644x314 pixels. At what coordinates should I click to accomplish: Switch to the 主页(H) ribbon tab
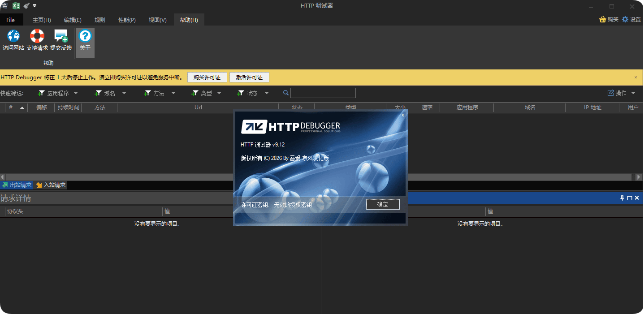point(42,20)
